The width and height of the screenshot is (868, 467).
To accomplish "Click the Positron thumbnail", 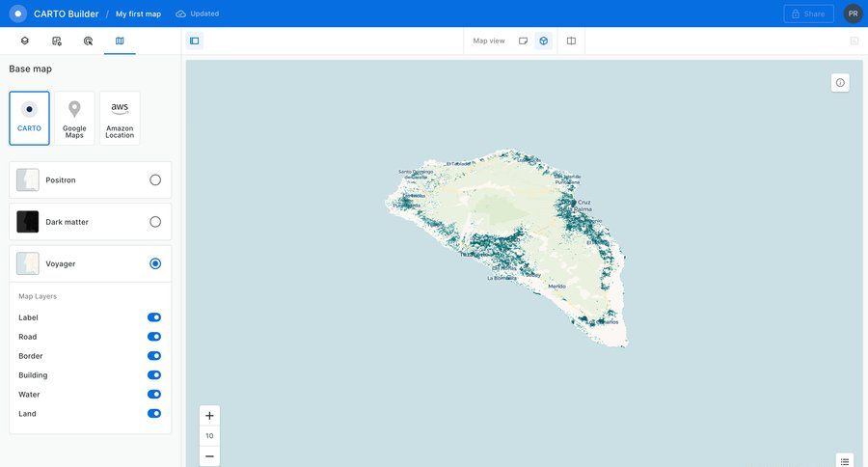I will point(28,180).
